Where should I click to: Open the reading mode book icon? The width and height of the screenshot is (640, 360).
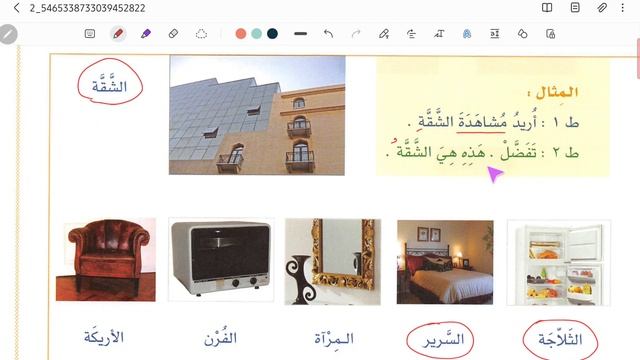tap(547, 8)
